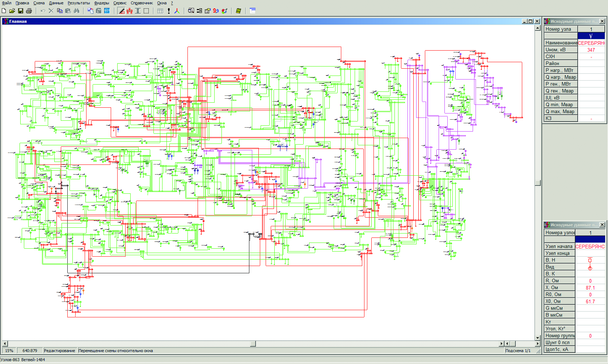Print the scheme using the printer icon
The width and height of the screenshot is (608, 364).
29,11
